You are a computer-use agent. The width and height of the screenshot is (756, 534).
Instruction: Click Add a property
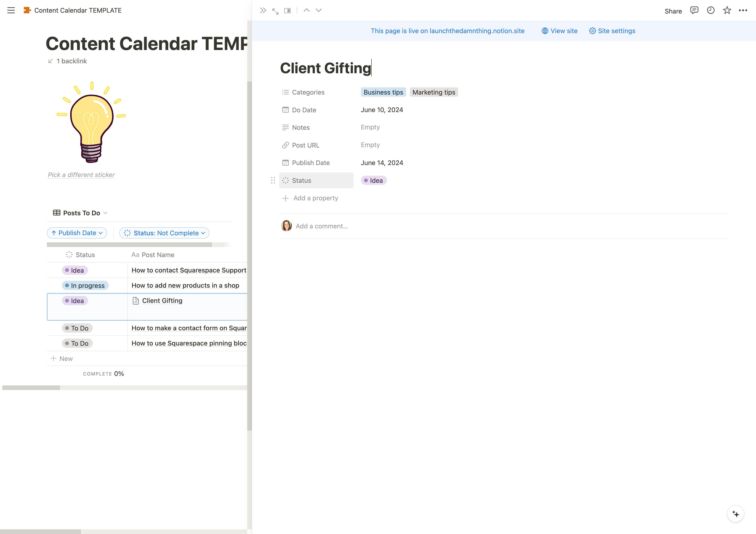coord(315,198)
